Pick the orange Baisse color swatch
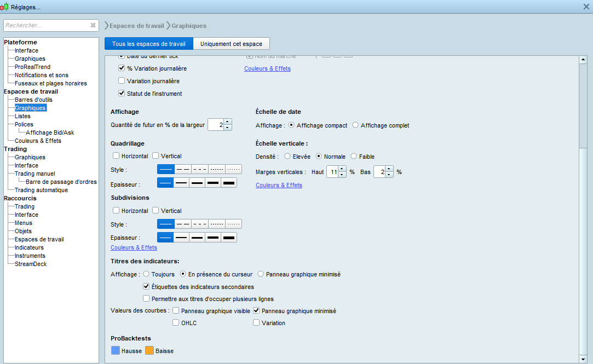Screen dimensions: 593x364 coord(149,350)
